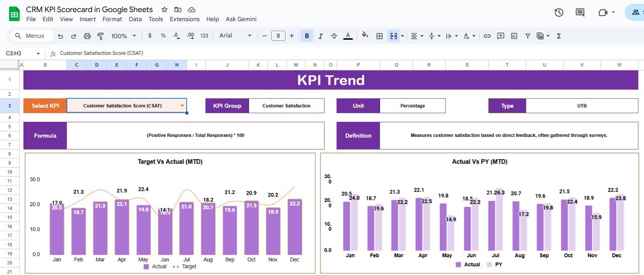Open the comments panel icon
The image size is (644, 275).
point(580,13)
